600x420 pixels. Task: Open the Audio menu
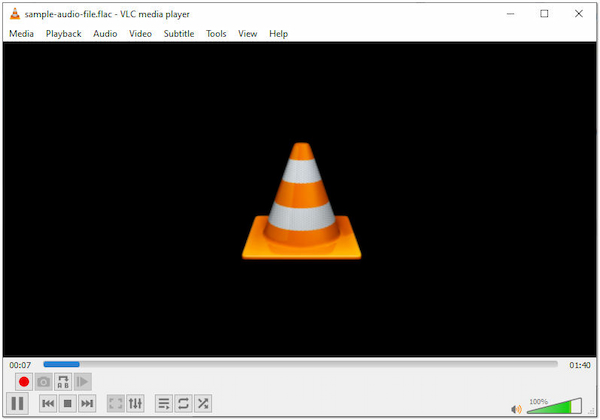[105, 34]
